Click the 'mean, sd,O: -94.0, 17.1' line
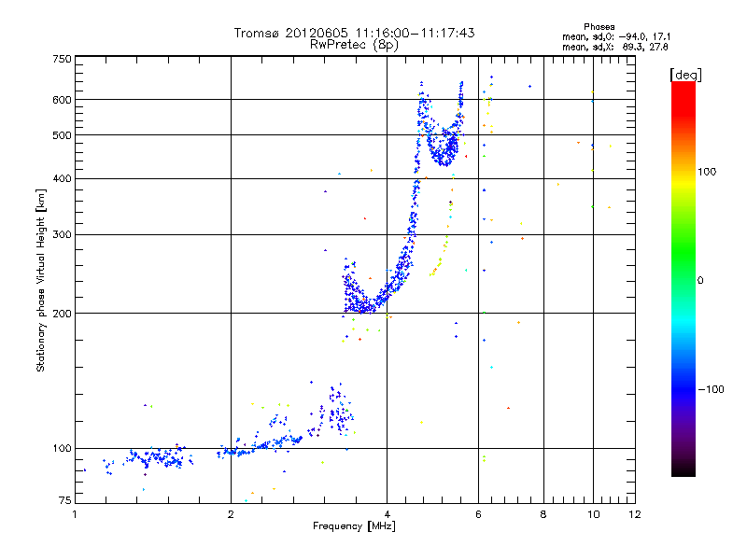747x560 pixels. pyautogui.click(x=616, y=36)
